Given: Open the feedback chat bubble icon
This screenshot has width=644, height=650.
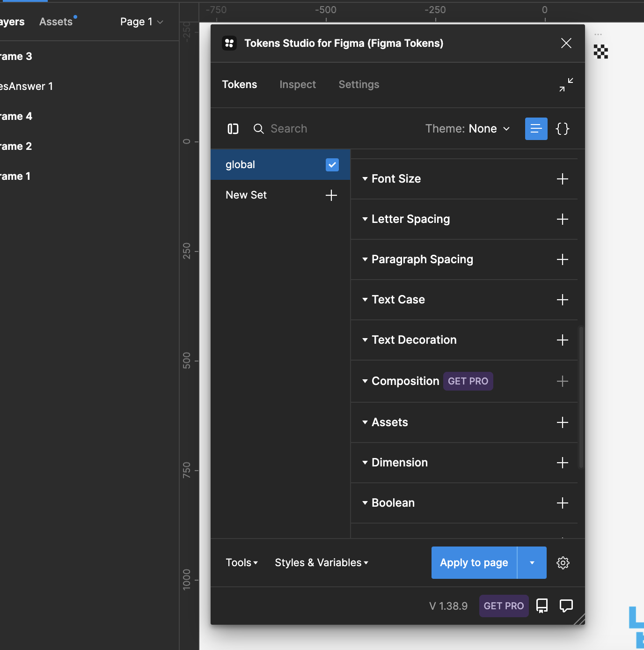Looking at the screenshot, I should tap(566, 606).
